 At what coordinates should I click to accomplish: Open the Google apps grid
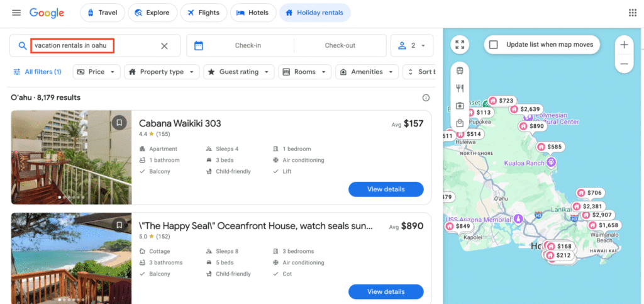633,13
